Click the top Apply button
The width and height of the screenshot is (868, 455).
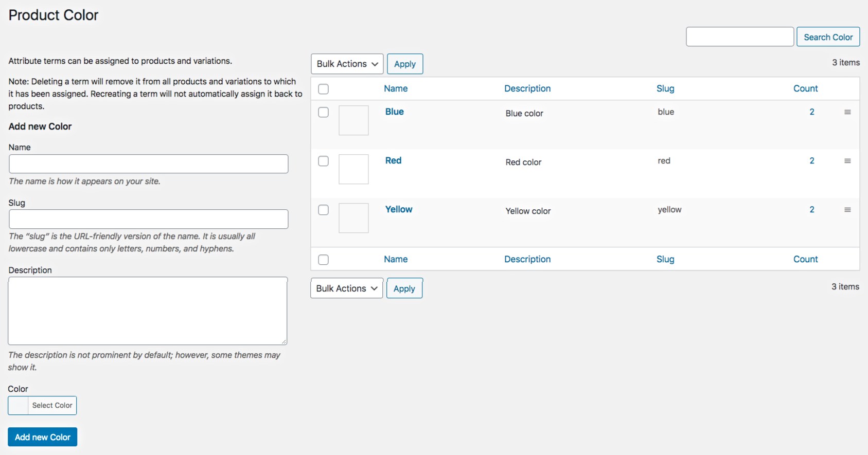(x=405, y=64)
